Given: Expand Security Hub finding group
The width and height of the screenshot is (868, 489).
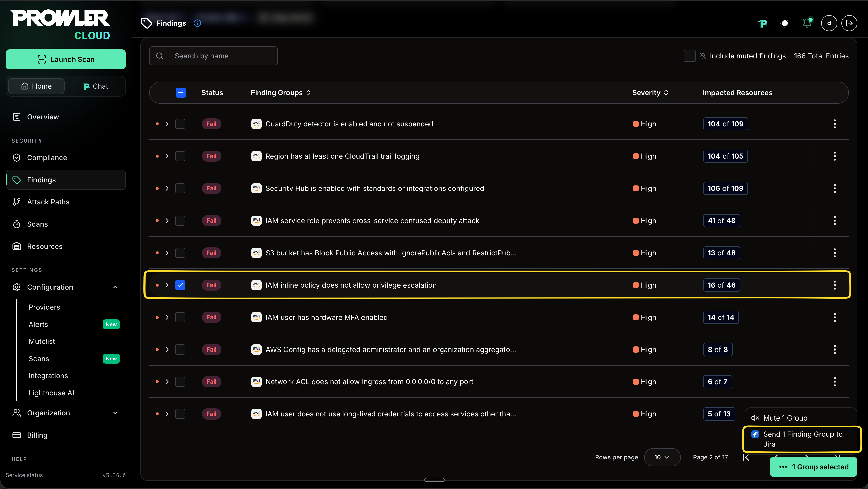Looking at the screenshot, I should [167, 188].
